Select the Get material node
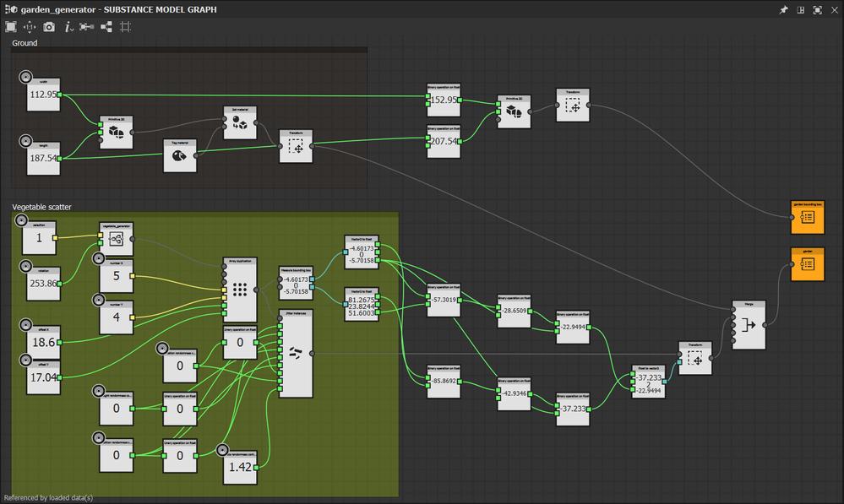 click(241, 122)
